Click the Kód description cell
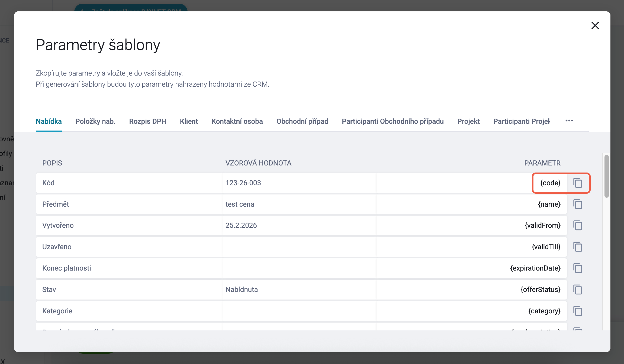 click(129, 183)
